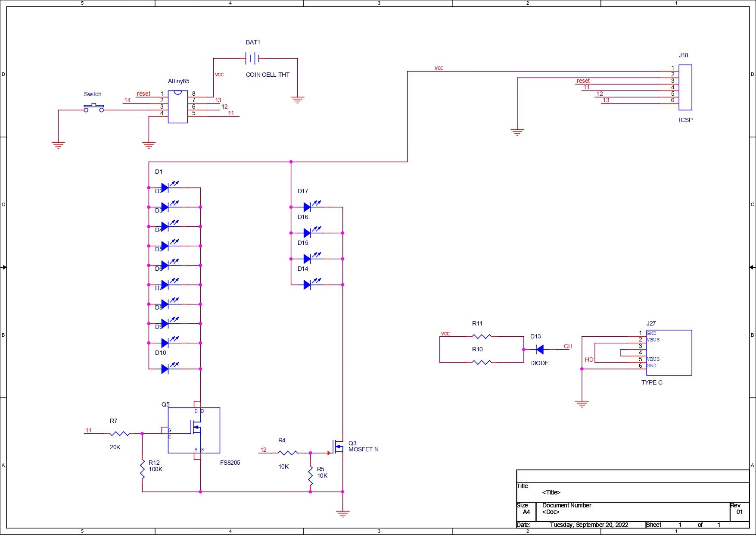Image resolution: width=756 pixels, height=535 pixels.
Task: Select the Attiny85 text label
Action: tap(178, 81)
